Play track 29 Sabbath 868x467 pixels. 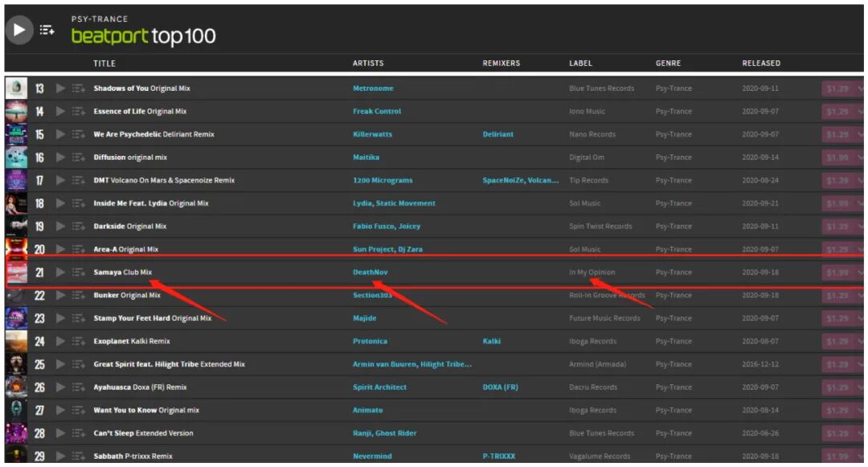pos(60,456)
